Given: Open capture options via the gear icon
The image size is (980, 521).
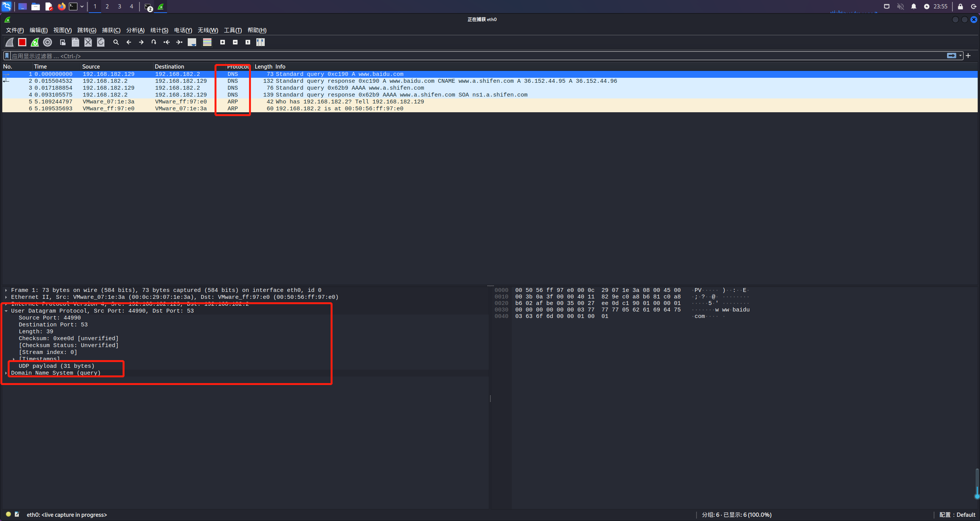Looking at the screenshot, I should [x=48, y=42].
